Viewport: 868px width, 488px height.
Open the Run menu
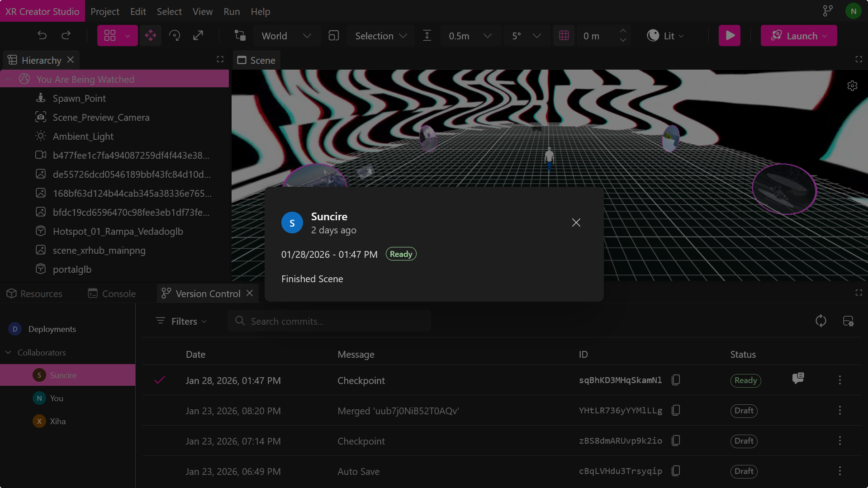232,11
